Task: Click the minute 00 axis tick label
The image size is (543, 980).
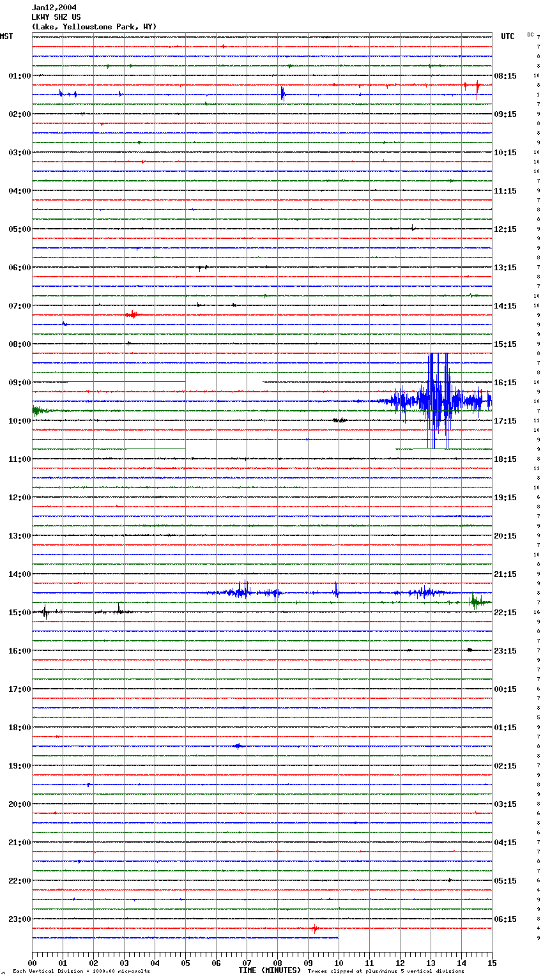Action: point(32,963)
